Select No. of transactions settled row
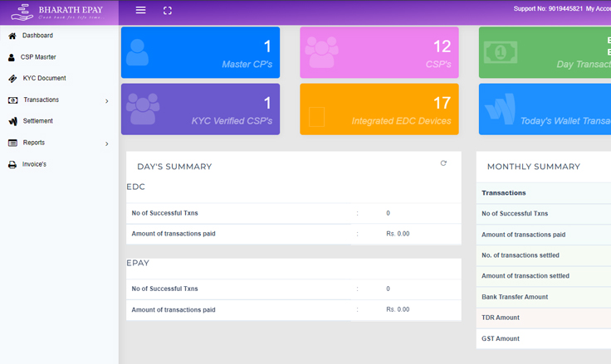This screenshot has height=364, width=611. (x=544, y=255)
